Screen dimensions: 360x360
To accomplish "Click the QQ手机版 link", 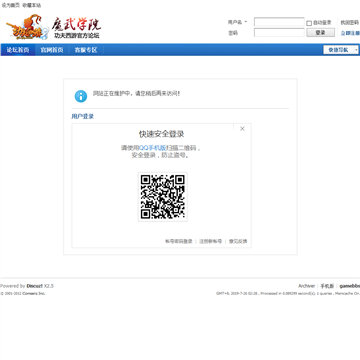I will (x=152, y=148).
